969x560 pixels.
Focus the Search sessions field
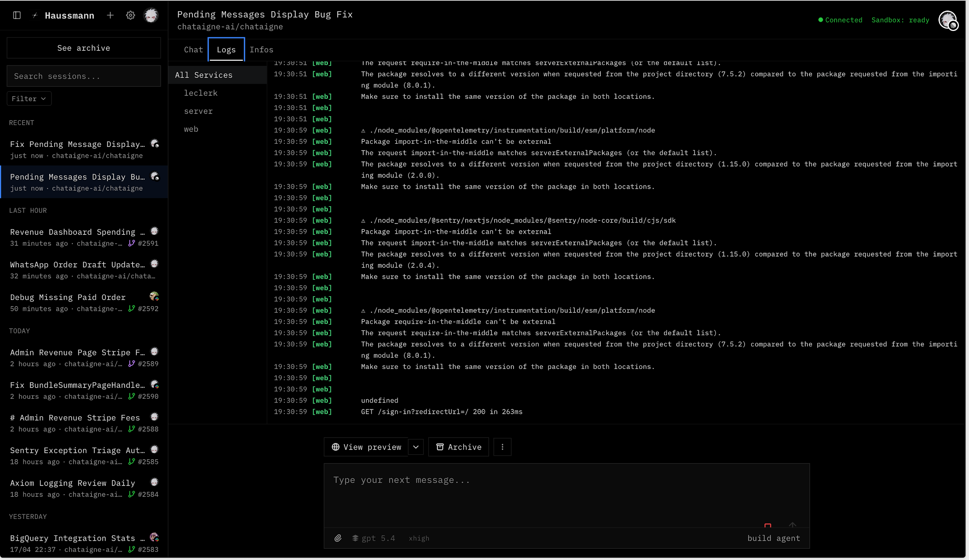pyautogui.click(x=84, y=76)
